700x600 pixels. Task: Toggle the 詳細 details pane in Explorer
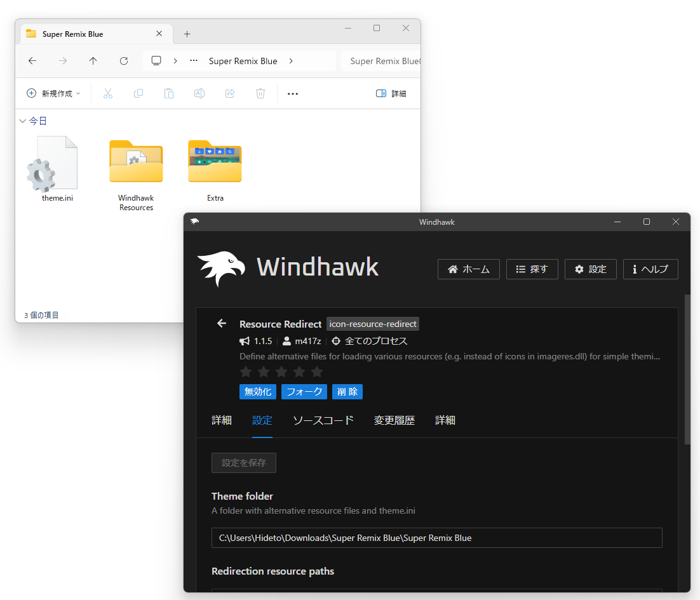click(391, 93)
